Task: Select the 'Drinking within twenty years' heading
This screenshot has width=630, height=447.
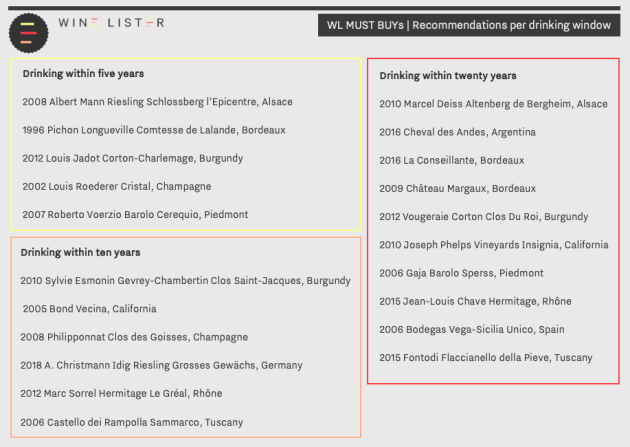Action: tap(448, 76)
